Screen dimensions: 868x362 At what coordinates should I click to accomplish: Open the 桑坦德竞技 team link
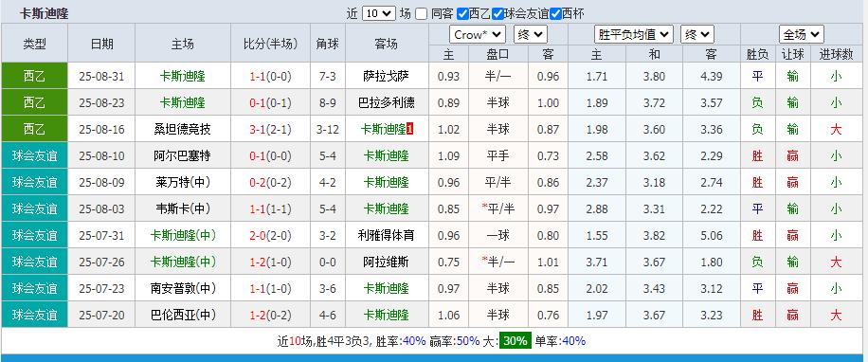click(182, 129)
